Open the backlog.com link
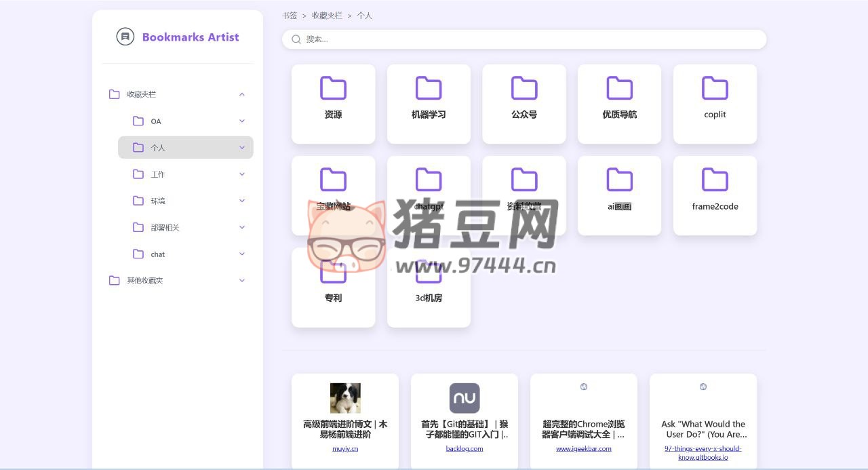Screen dimensions: 868x470 click(x=465, y=449)
